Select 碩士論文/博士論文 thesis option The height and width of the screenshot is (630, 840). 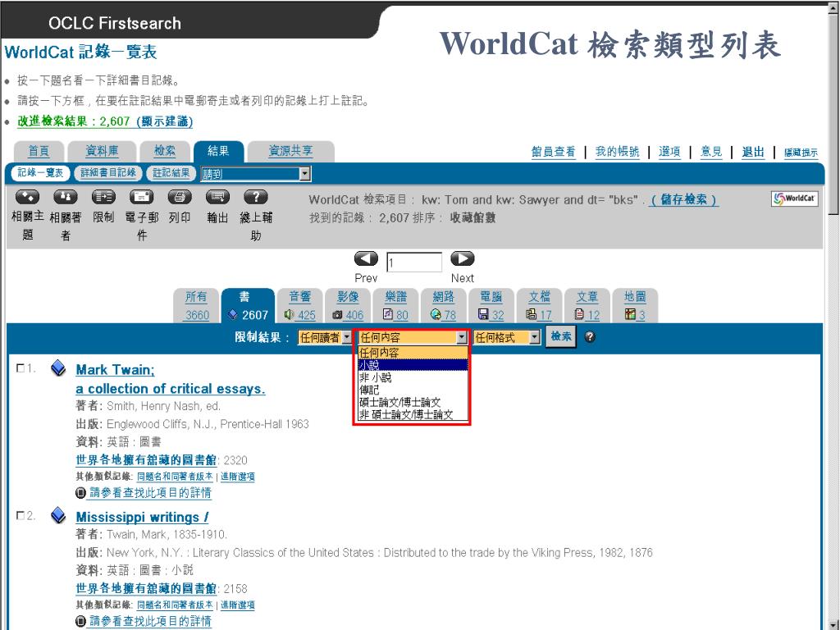(x=413, y=402)
